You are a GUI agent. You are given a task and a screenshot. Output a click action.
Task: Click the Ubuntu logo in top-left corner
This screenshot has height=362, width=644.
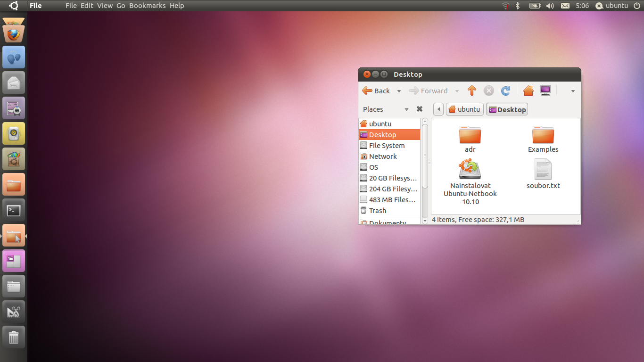(14, 6)
